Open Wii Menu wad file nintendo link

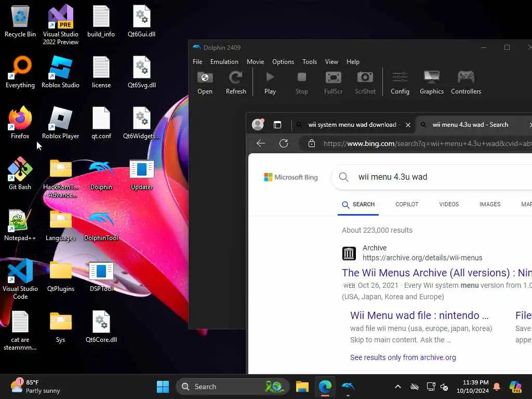point(419,315)
